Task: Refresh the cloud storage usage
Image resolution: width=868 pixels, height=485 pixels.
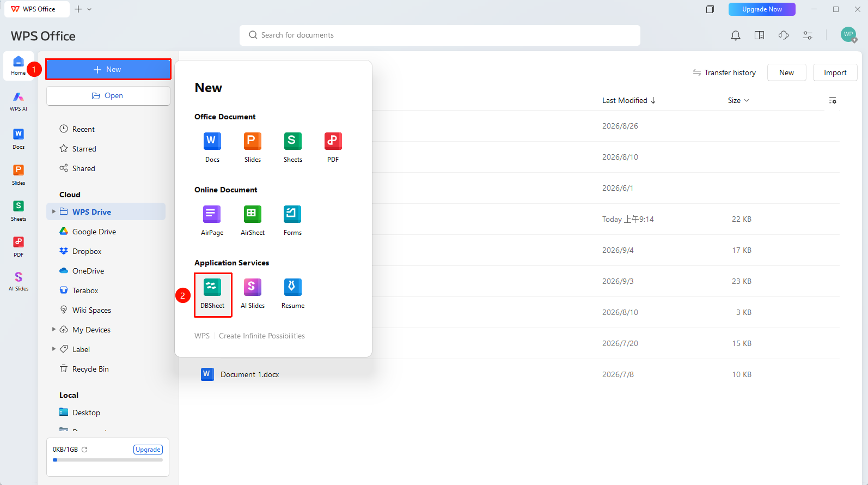Action: point(84,450)
